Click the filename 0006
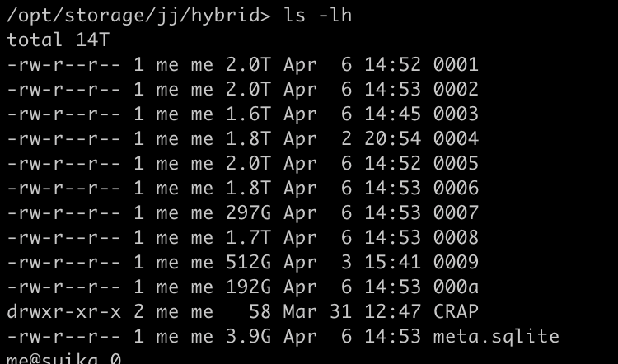 tap(456, 188)
